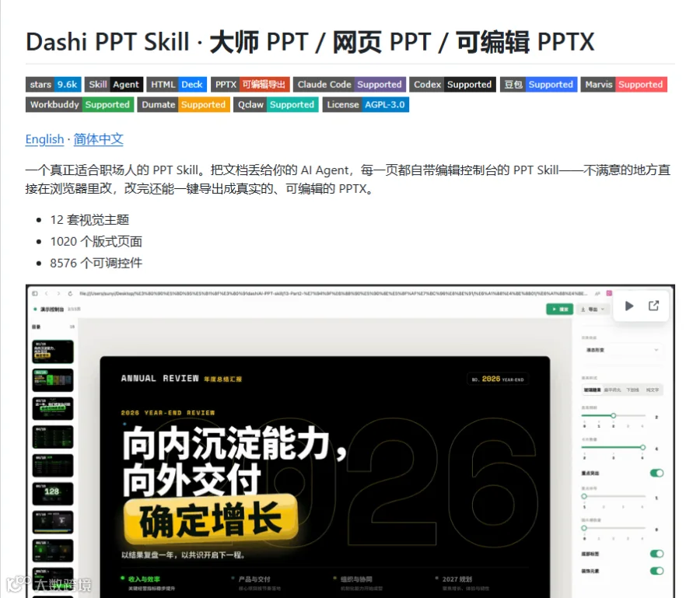This screenshot has height=598, width=700.
Task: Select the 纯文字 style option
Action: pos(653,390)
